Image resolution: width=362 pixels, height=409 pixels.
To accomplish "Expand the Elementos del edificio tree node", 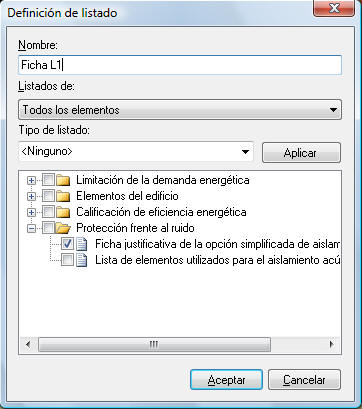I will pyautogui.click(x=31, y=197).
